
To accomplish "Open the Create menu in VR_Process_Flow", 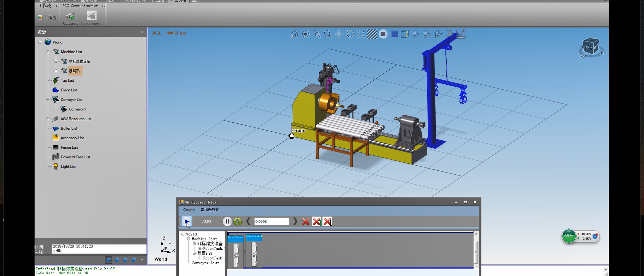I will (x=189, y=210).
